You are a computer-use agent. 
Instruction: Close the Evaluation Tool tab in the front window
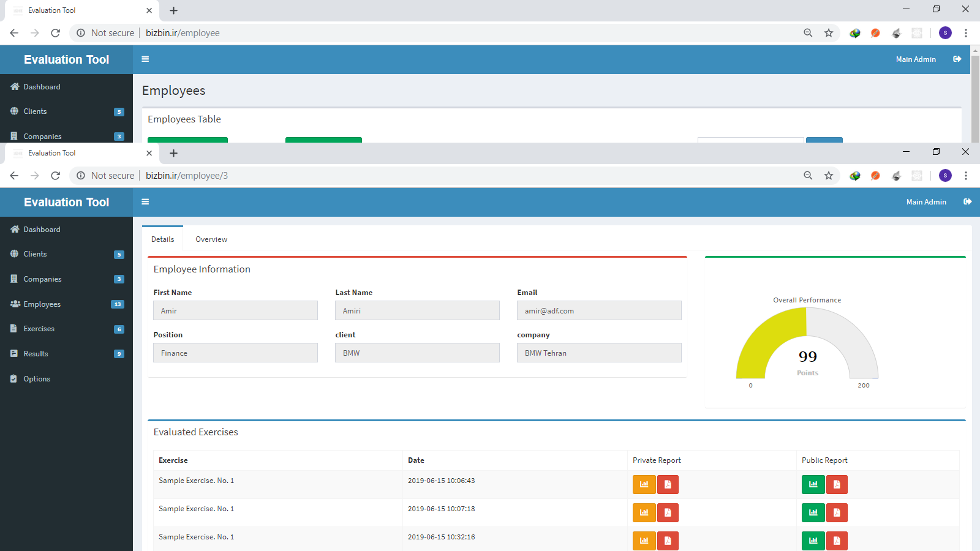(x=149, y=153)
